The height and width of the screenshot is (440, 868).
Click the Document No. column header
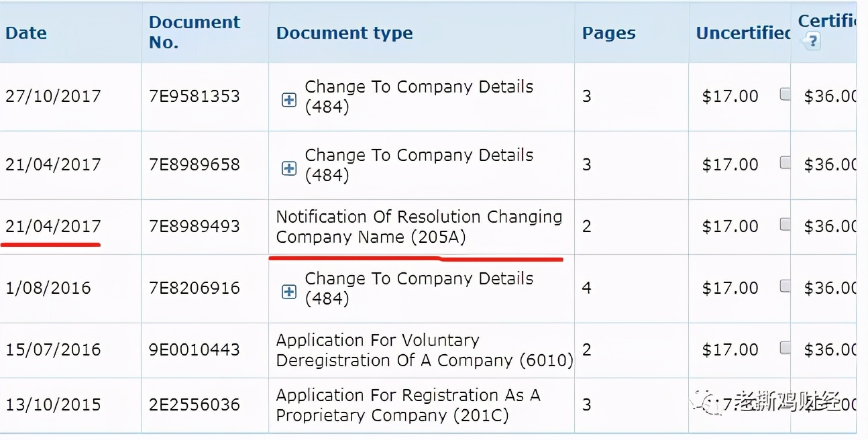pyautogui.click(x=195, y=32)
